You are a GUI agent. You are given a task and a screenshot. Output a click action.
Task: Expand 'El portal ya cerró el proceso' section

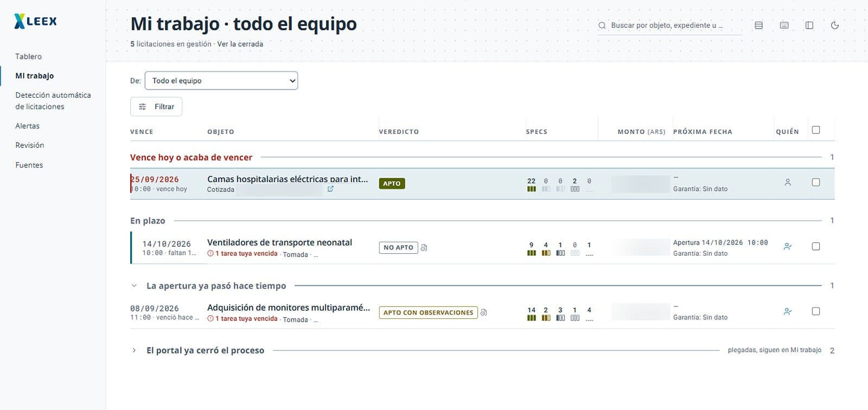[134, 350]
